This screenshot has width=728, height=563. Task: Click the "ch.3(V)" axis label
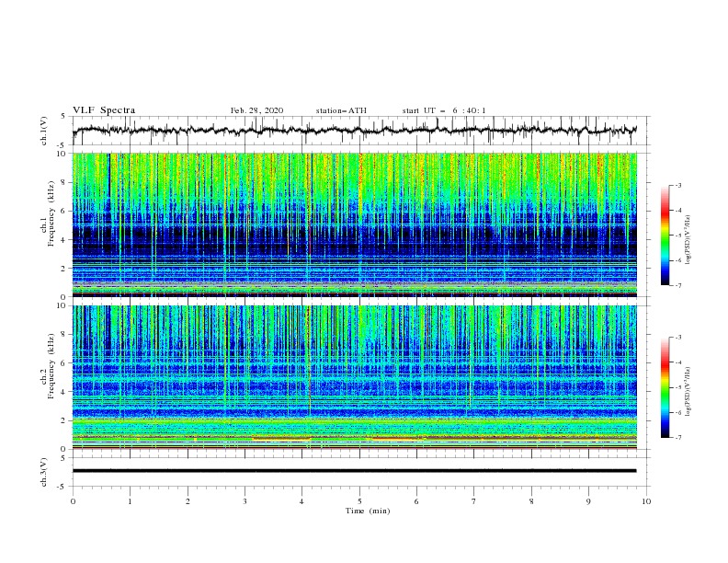coord(44,472)
